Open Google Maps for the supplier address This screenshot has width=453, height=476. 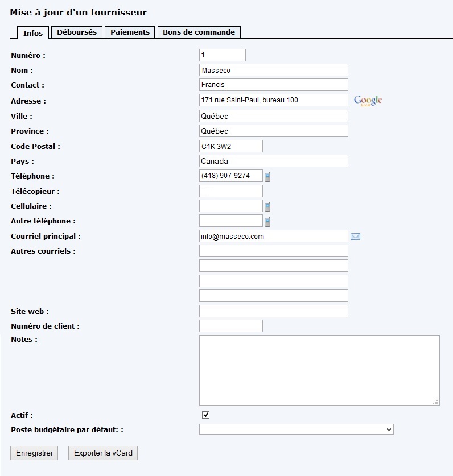[367, 100]
